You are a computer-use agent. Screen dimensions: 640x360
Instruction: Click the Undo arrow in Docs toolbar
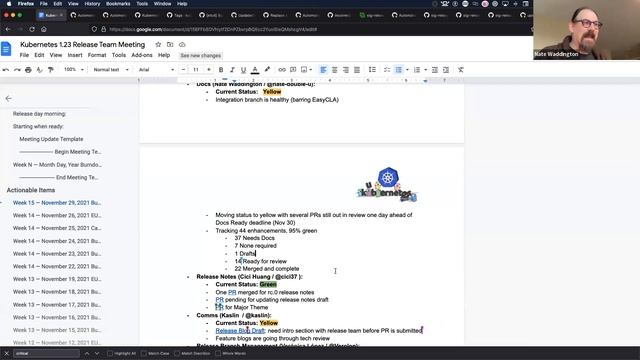[x=6, y=70]
